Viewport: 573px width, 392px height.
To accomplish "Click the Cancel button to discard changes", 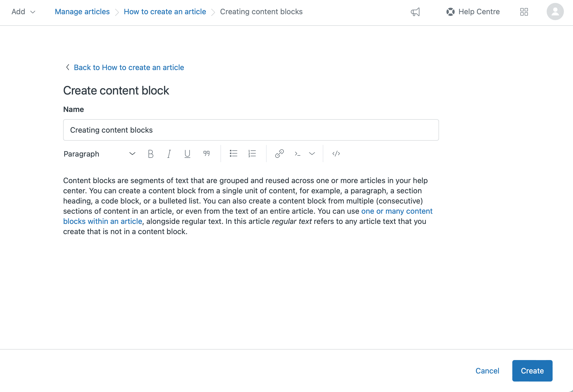I will click(x=488, y=371).
